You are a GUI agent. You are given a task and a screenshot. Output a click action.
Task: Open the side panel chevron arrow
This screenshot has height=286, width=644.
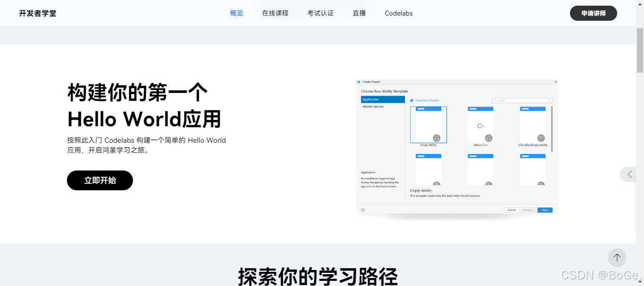pos(629,174)
